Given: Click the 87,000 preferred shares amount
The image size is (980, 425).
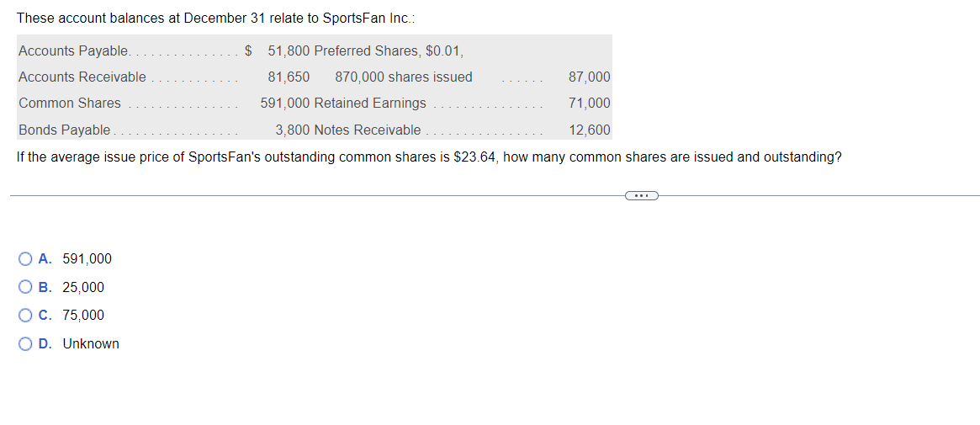Looking at the screenshot, I should 590,77.
